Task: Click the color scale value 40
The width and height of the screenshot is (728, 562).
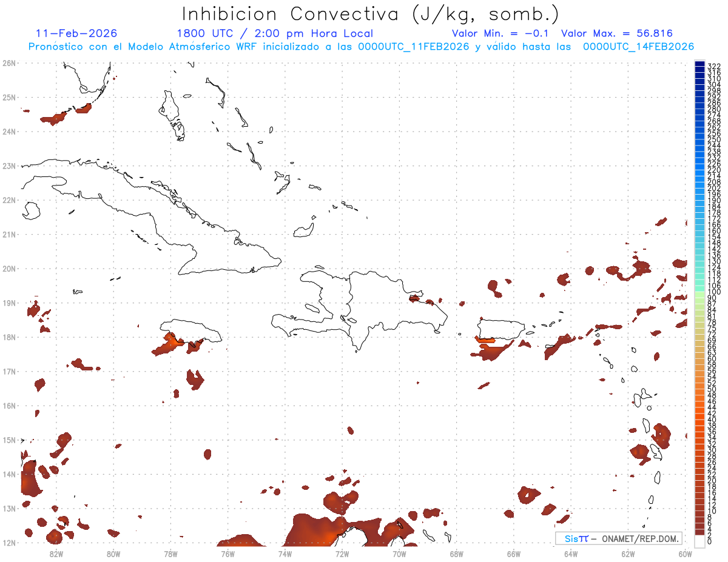Action: pyautogui.click(x=712, y=420)
